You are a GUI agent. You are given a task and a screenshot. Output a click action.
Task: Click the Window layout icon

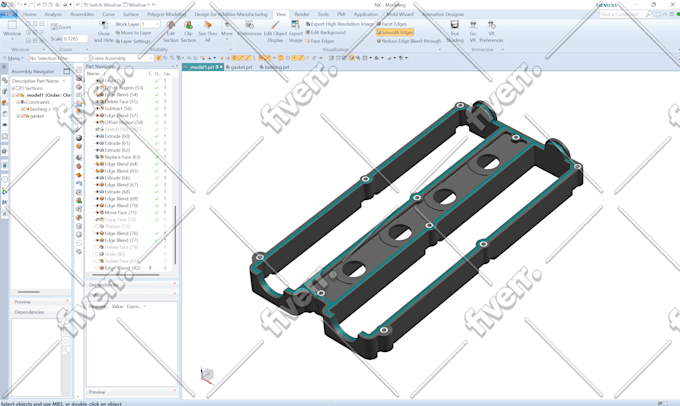pyautogui.click(x=12, y=25)
